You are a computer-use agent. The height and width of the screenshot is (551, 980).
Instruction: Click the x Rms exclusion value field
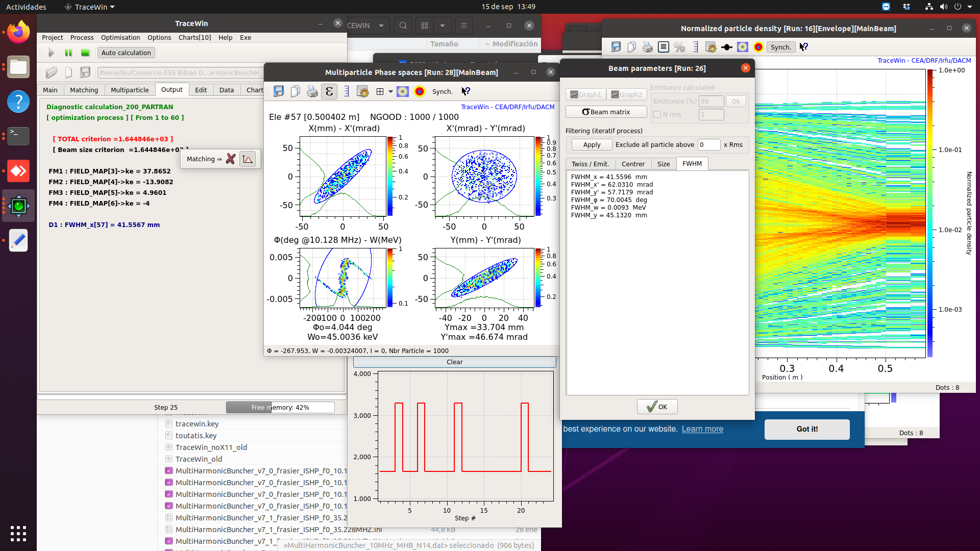(709, 144)
